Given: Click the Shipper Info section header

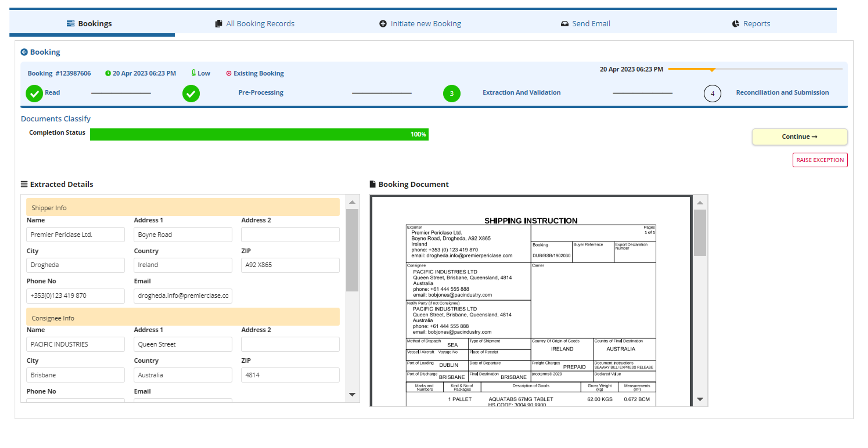Looking at the screenshot, I should pyautogui.click(x=183, y=207).
